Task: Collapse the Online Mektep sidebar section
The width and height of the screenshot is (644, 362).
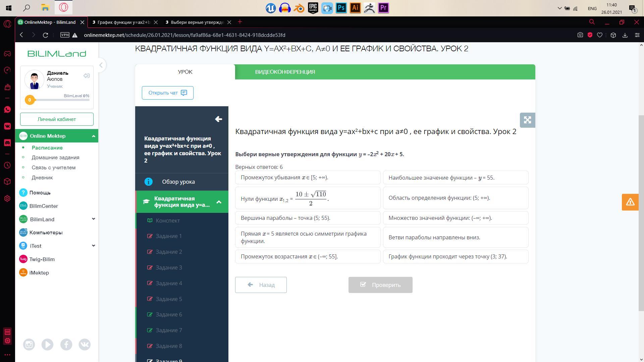Action: click(94, 136)
